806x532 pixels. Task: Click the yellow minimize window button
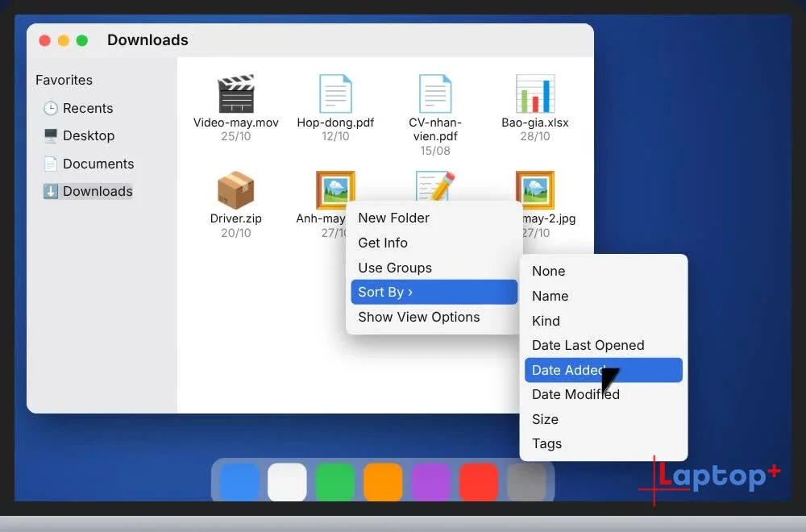point(63,40)
